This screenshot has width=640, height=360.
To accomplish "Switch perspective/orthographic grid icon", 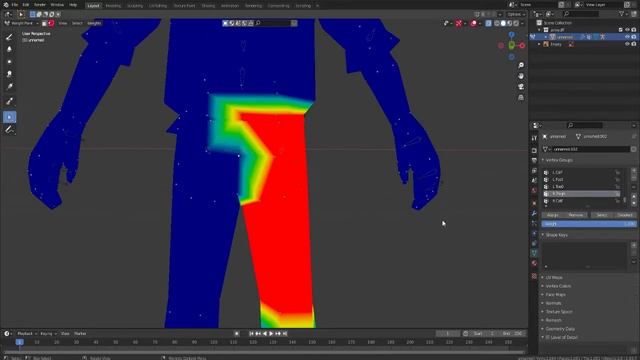I will coord(521,98).
